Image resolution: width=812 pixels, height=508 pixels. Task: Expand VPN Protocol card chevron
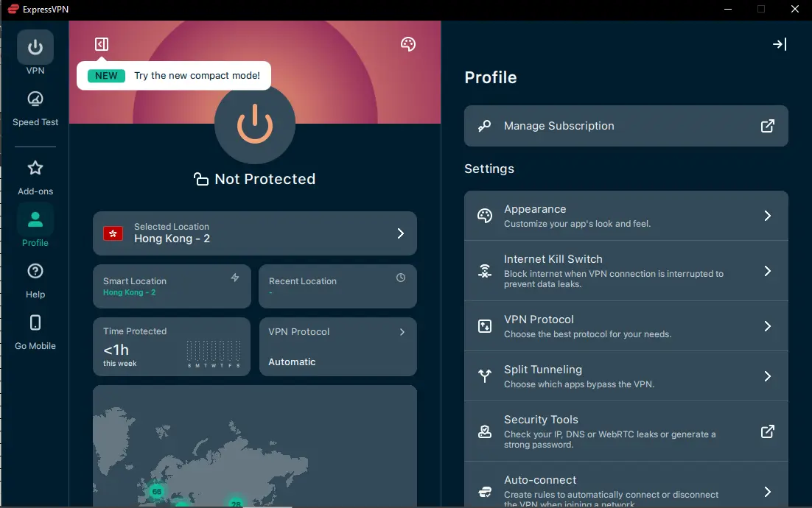point(402,332)
